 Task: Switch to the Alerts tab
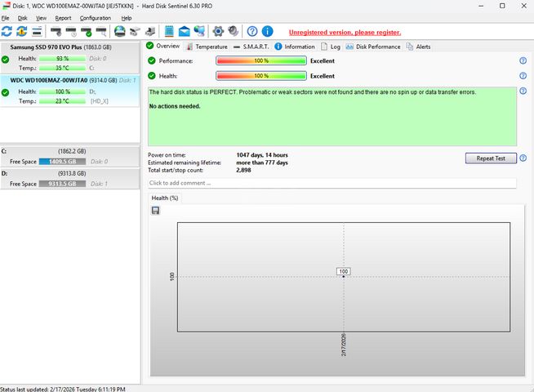pos(419,47)
